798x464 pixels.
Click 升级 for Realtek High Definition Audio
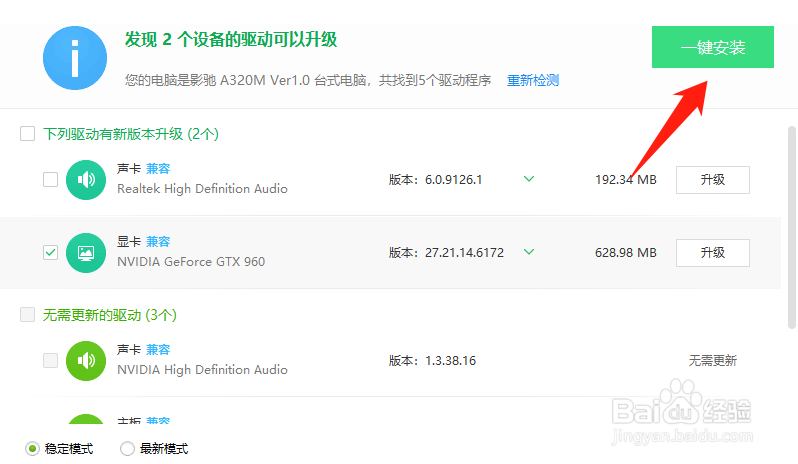(712, 180)
